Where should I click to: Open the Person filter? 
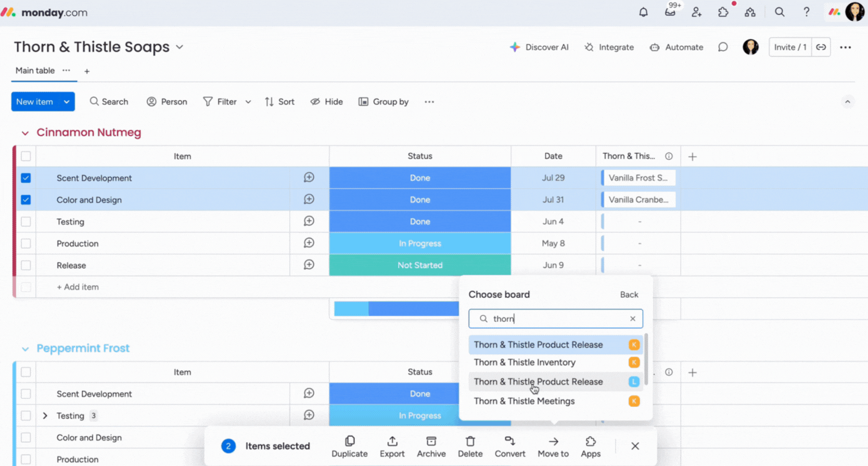(x=167, y=101)
